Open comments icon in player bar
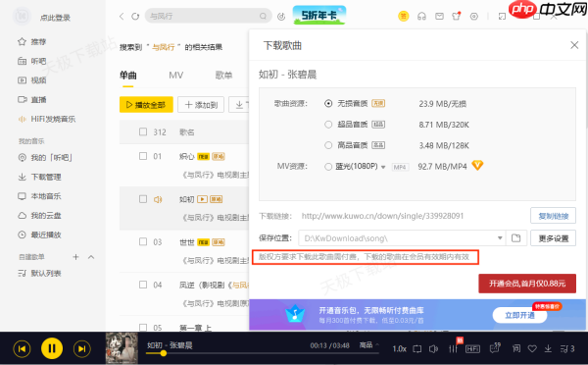Screen dimensions: 588x365 (x=495, y=348)
